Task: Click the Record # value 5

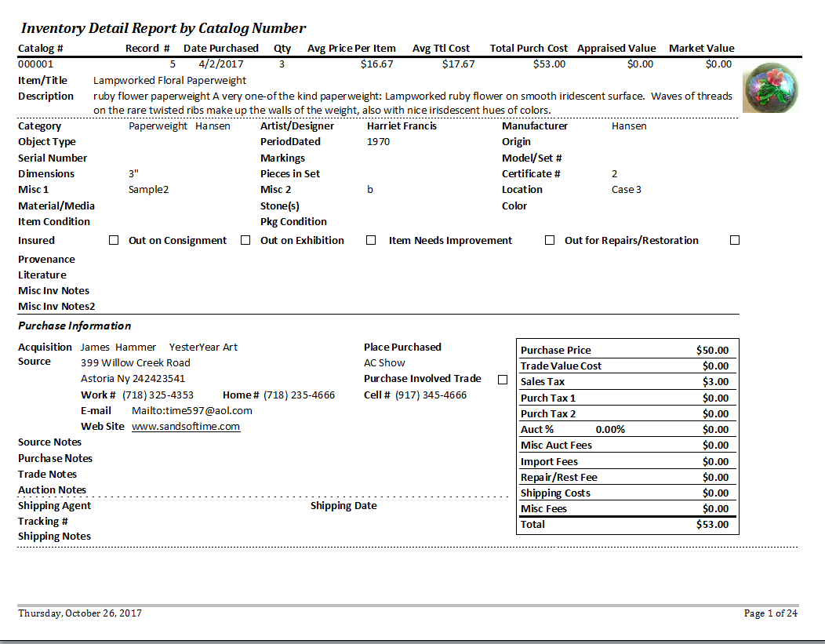Action: (x=173, y=64)
